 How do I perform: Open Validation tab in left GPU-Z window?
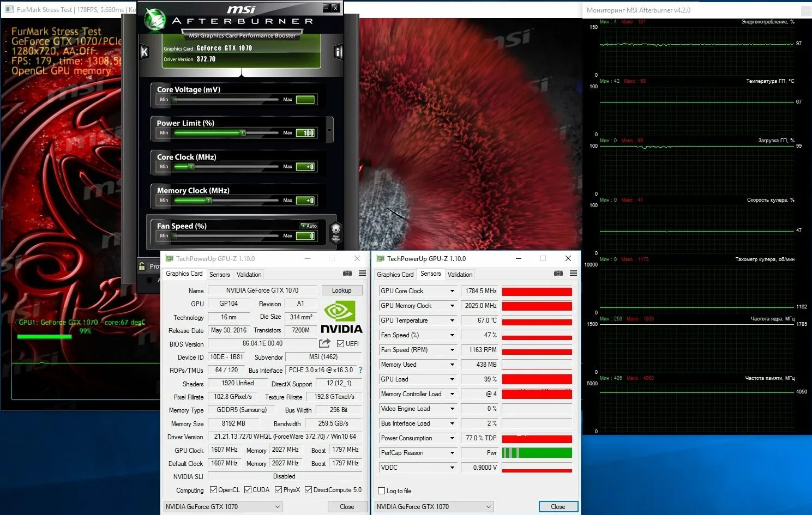[x=249, y=275]
